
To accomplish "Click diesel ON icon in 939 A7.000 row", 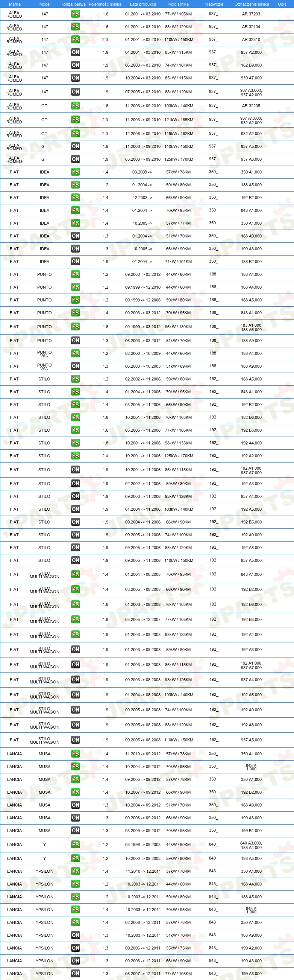I will [x=76, y=78].
